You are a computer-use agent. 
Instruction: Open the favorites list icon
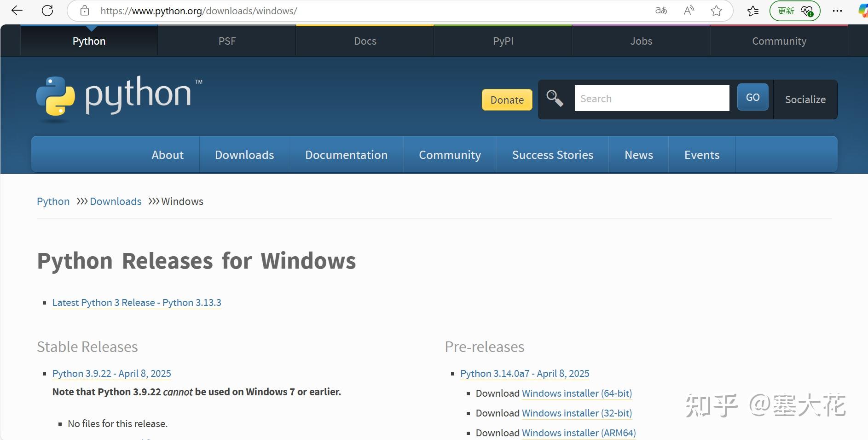[753, 11]
